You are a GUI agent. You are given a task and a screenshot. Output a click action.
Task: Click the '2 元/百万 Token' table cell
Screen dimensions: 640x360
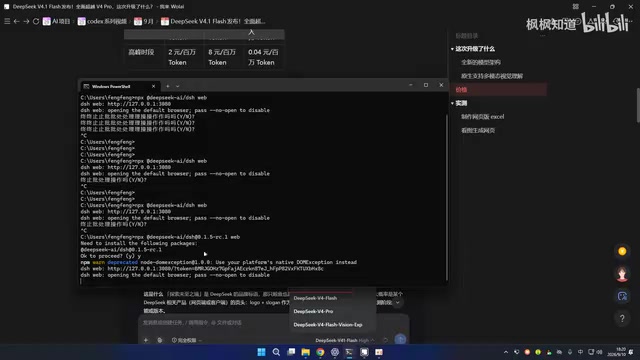tap(184, 57)
